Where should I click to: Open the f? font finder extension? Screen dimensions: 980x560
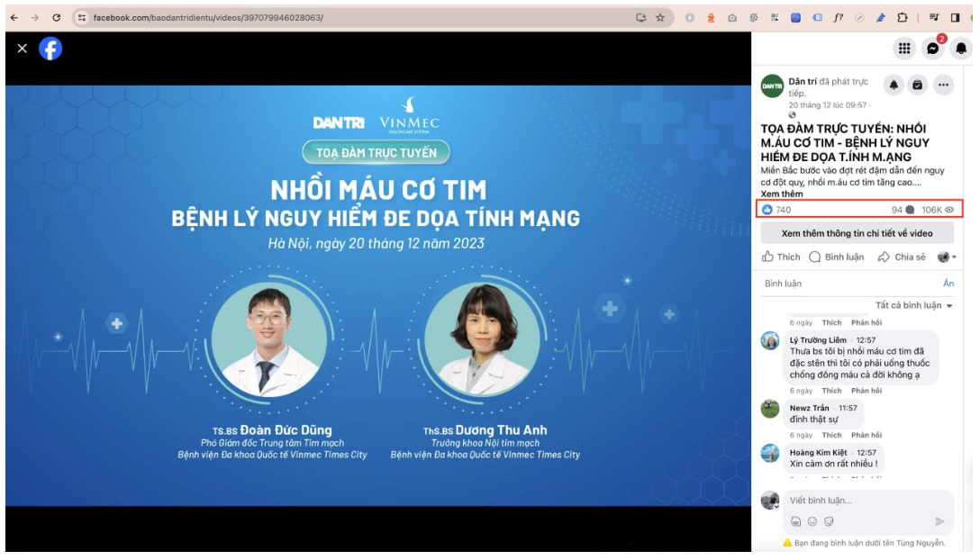point(838,17)
